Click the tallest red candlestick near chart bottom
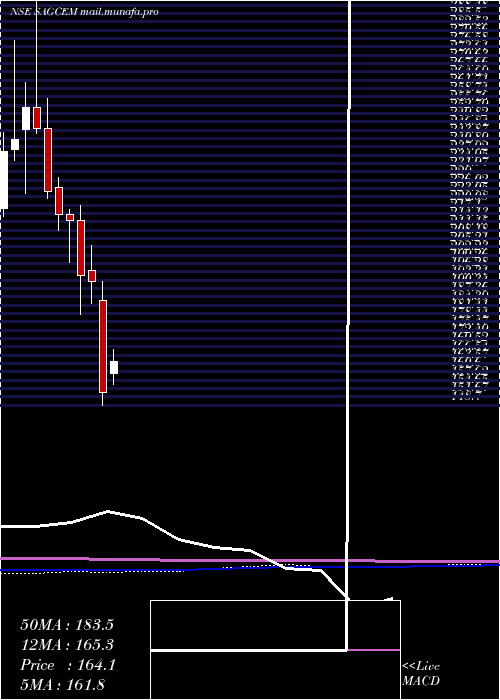500x700 pixels. tap(103, 346)
